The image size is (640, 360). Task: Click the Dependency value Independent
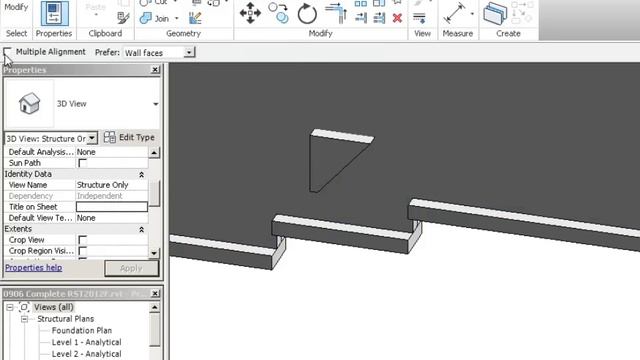(x=100, y=196)
